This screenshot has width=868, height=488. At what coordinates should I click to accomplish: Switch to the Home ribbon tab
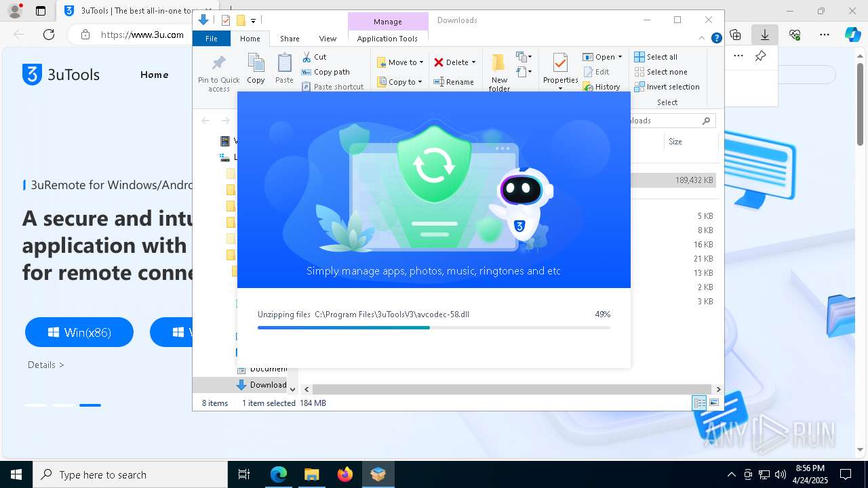coord(250,39)
